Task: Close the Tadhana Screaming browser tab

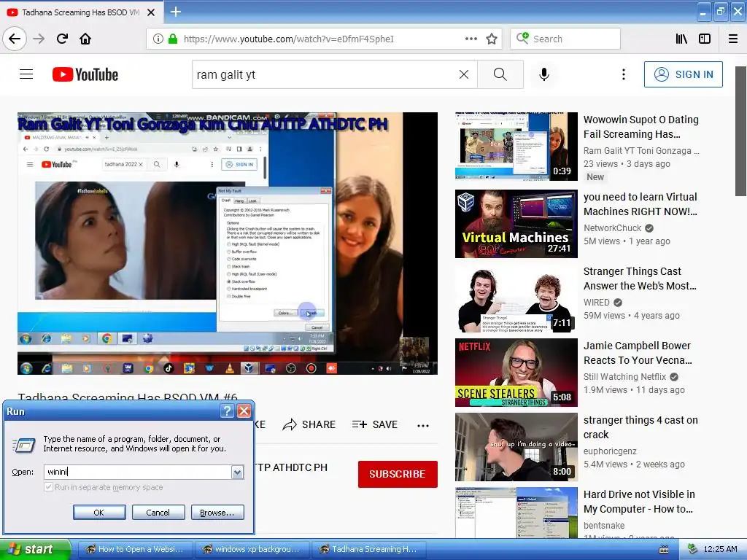Action: pyautogui.click(x=151, y=12)
